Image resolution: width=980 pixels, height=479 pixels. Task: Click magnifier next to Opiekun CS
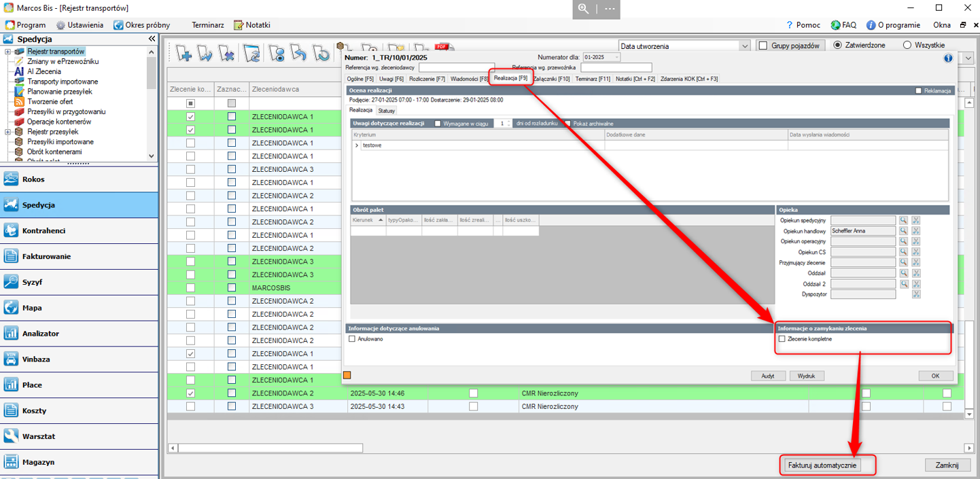[903, 252]
